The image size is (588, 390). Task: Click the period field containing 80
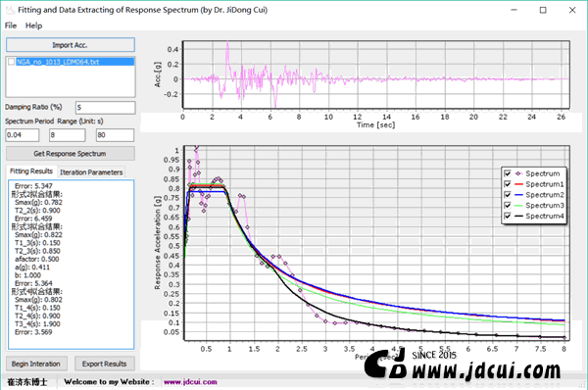115,135
